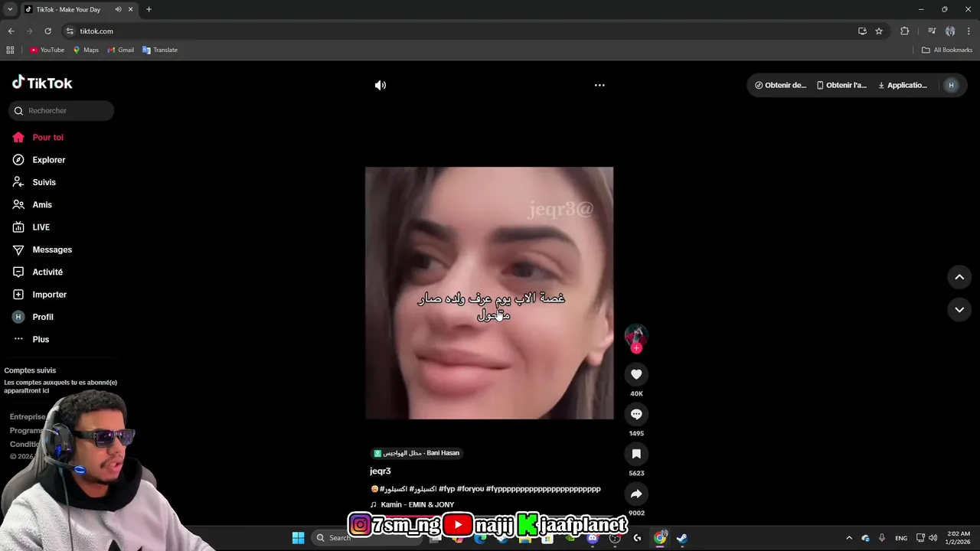Open the jeqr3 creator username link
This screenshot has height=551, width=980.
[x=381, y=471]
